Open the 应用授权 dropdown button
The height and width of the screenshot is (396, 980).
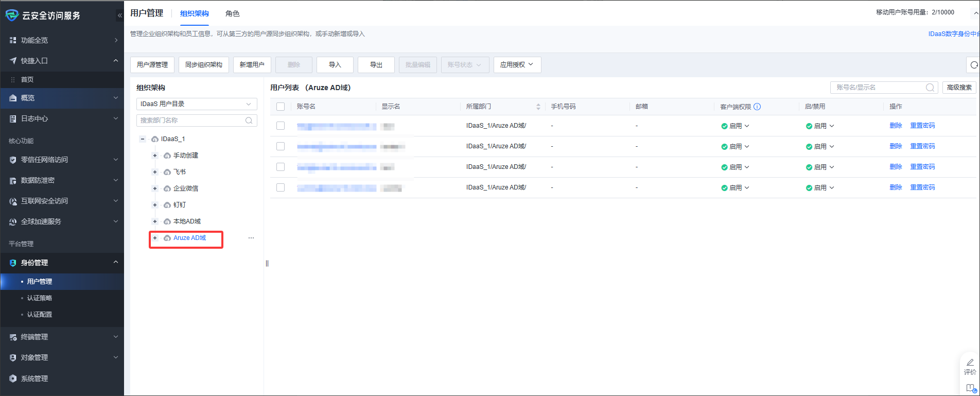517,65
